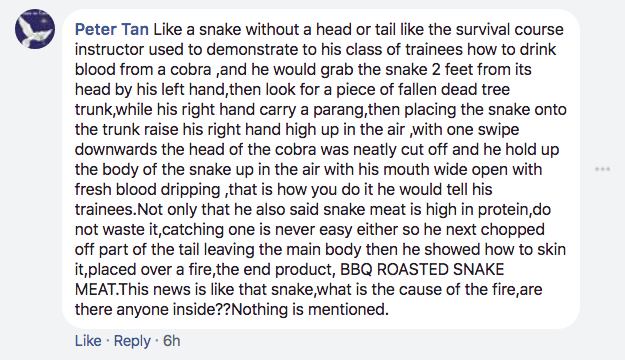Click the words "fresh blood dripping" in the comment
This screenshot has height=360, width=625.
point(147,190)
